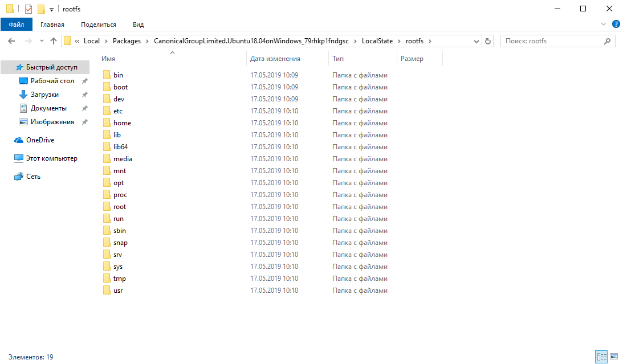623x364 pixels.
Task: Click the CanonicalGroupLimited.Ubuntu18.04onWindows breadcrumb
Action: point(251,41)
